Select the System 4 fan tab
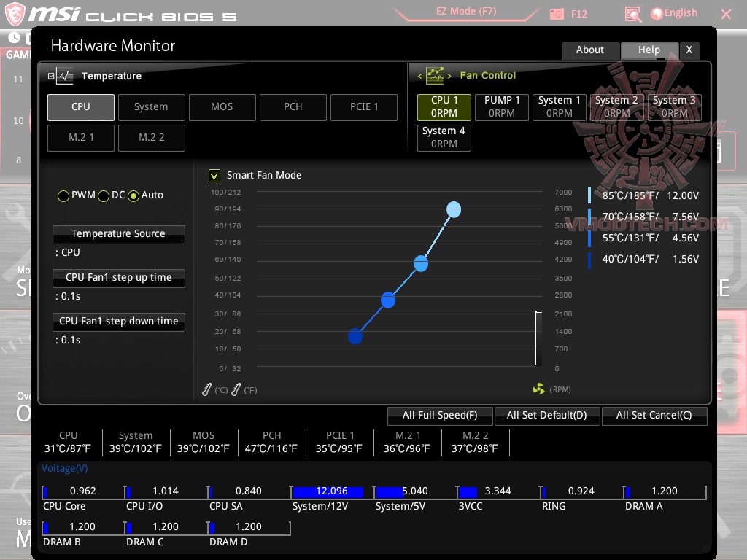Viewport: 747px width, 560px height. point(444,138)
